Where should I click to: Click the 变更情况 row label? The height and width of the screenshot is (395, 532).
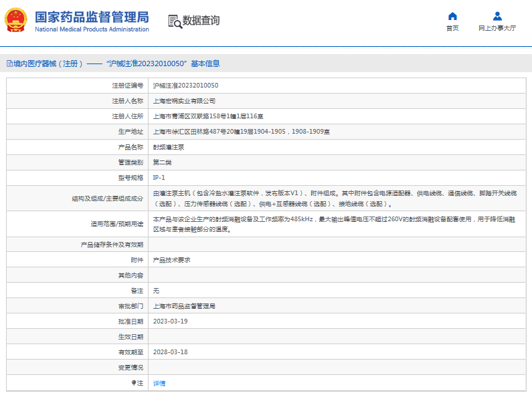pos(130,368)
